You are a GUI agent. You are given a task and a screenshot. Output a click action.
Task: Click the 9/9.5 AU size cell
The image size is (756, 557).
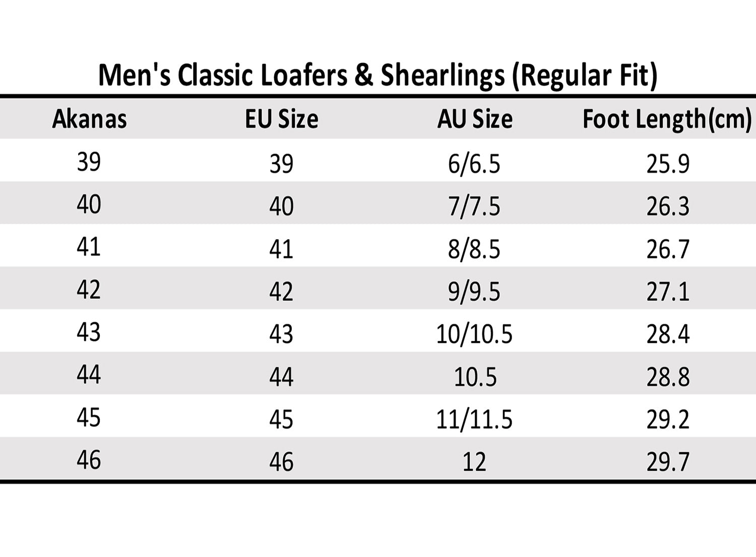[x=474, y=292]
